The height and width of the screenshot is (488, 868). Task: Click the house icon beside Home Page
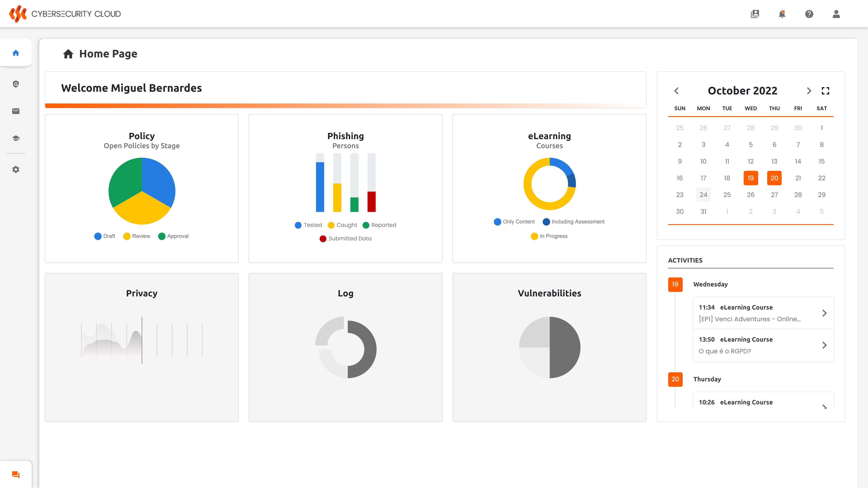click(68, 54)
